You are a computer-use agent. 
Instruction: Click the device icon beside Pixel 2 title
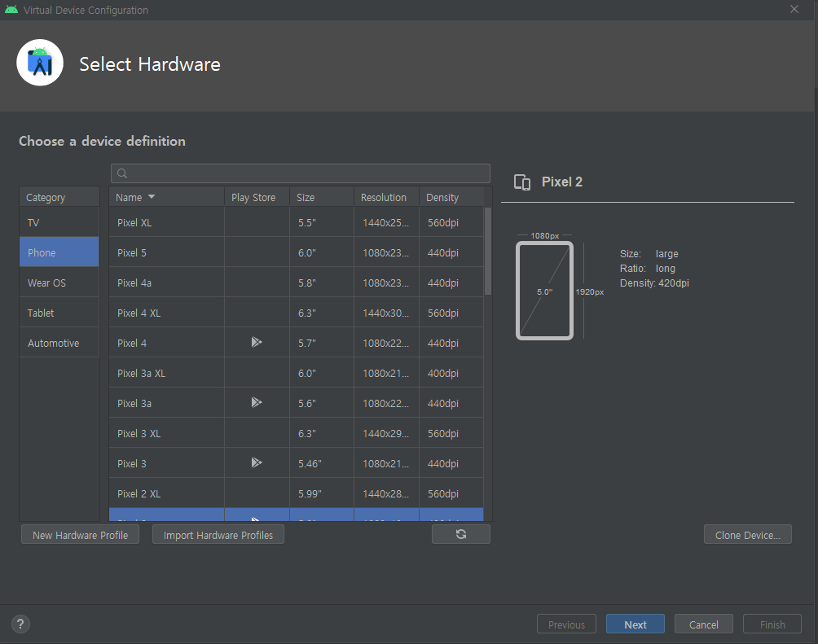coord(521,182)
